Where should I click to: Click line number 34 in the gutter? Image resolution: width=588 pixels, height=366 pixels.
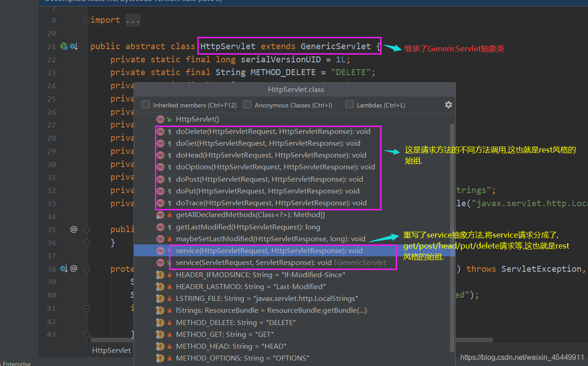pyautogui.click(x=51, y=216)
